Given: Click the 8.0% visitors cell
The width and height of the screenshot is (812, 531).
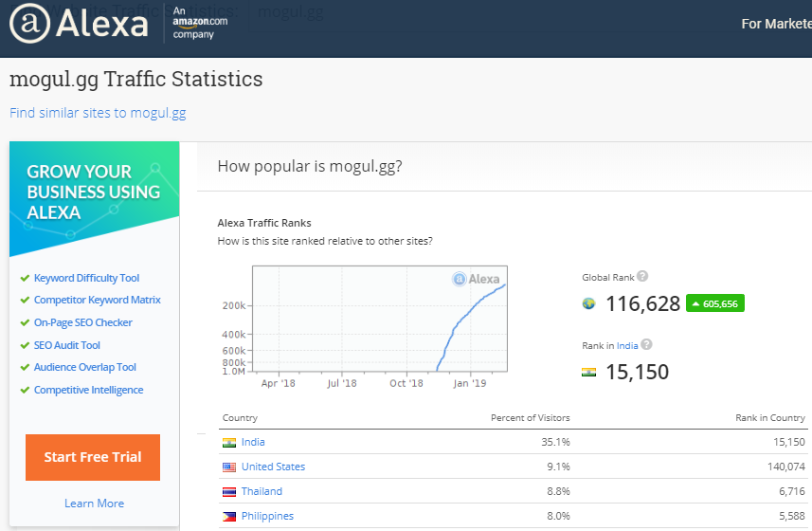Looking at the screenshot, I should click(x=558, y=517).
